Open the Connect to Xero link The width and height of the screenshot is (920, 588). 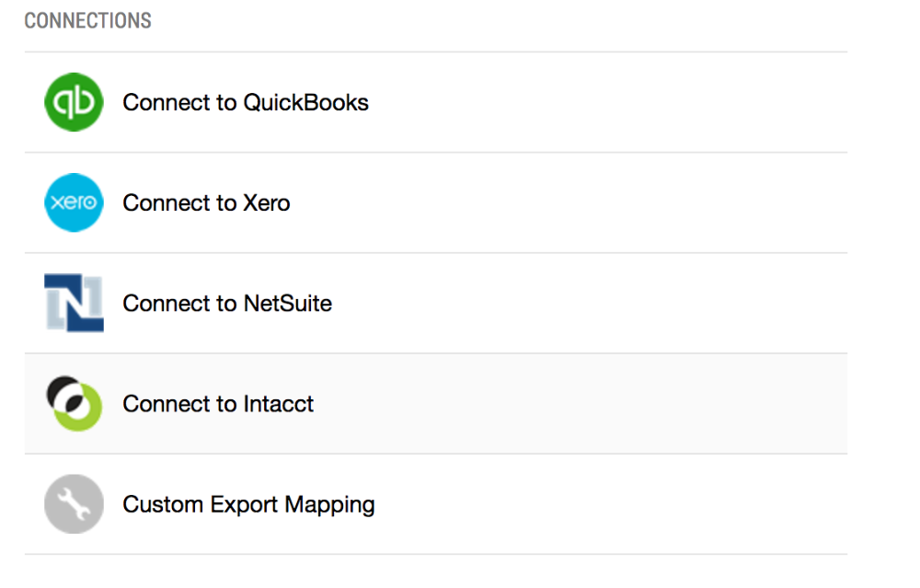[206, 202]
